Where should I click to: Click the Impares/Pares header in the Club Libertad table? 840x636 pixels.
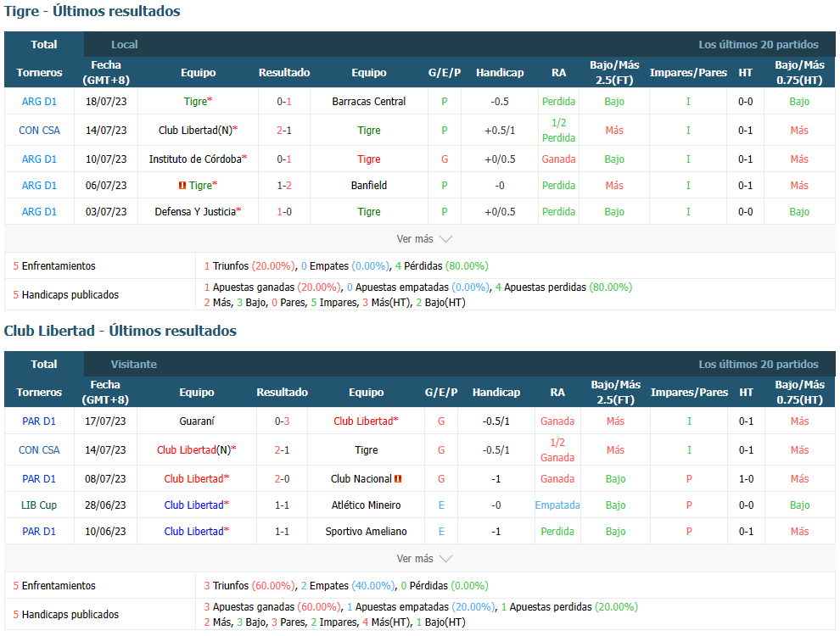[689, 392]
